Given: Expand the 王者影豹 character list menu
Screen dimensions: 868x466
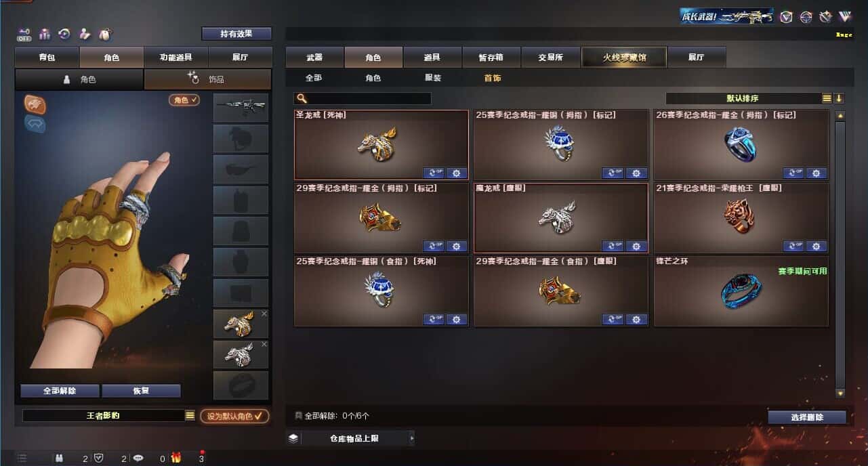Looking at the screenshot, I should tap(190, 416).
